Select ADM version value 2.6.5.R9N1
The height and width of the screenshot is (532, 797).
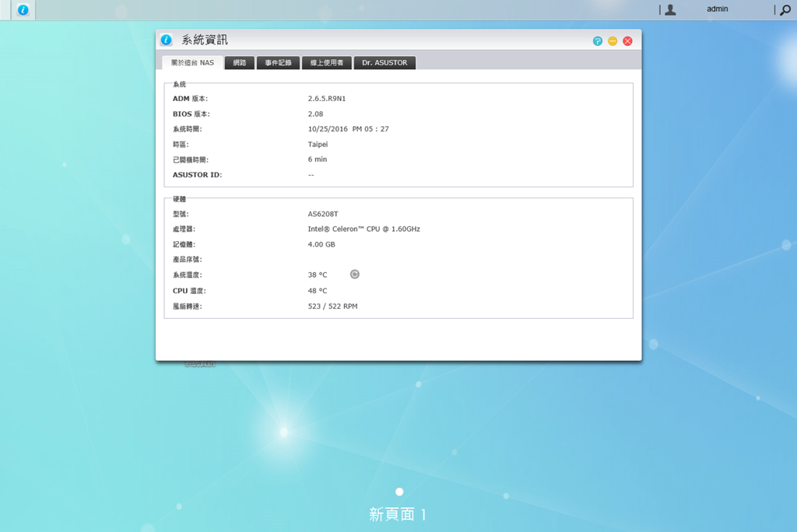(x=327, y=99)
